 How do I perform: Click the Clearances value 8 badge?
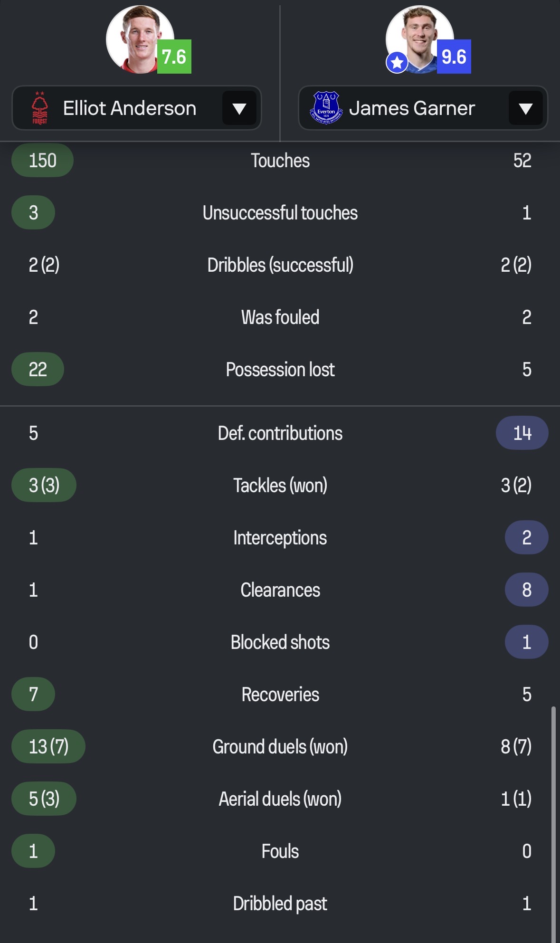coord(526,590)
